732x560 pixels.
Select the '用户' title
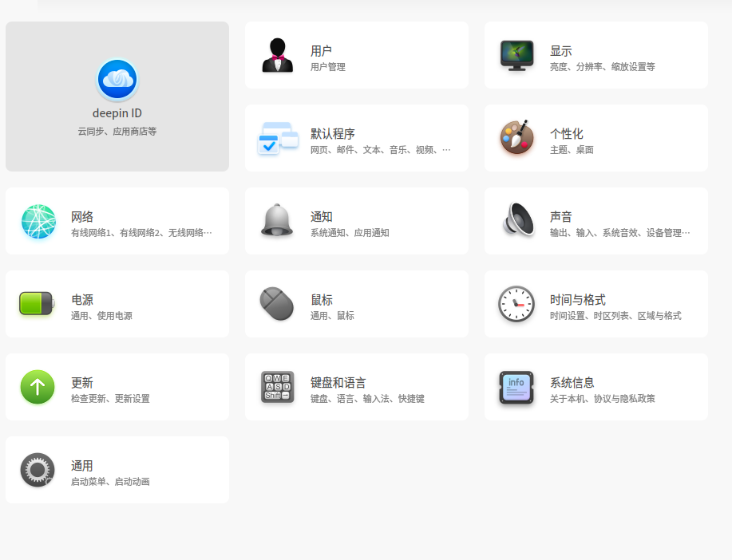[321, 50]
